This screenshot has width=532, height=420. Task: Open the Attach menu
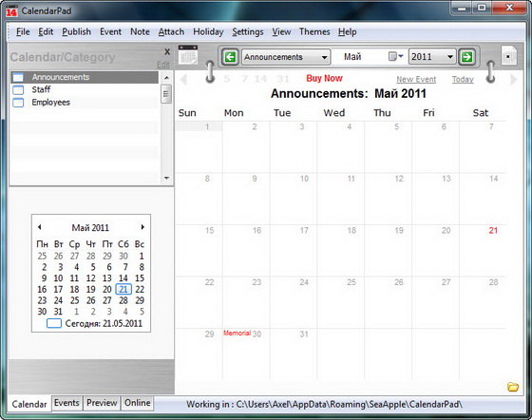171,32
